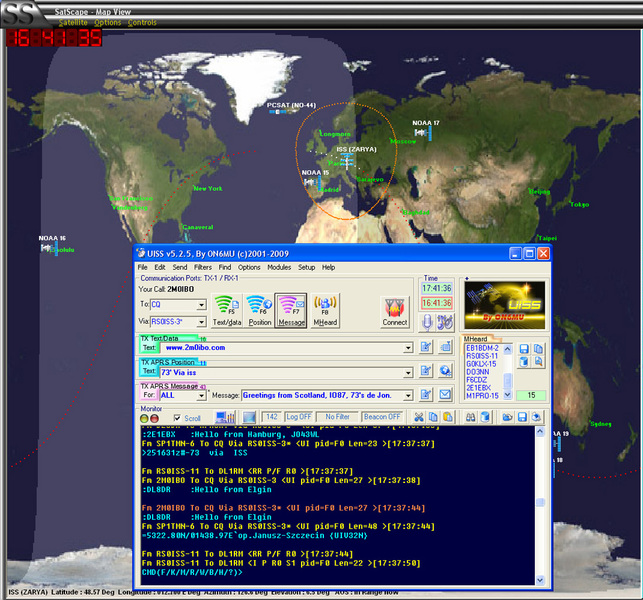Toggle the No Filter status button
Viewport: 643px width, 600px height.
pos(337,417)
